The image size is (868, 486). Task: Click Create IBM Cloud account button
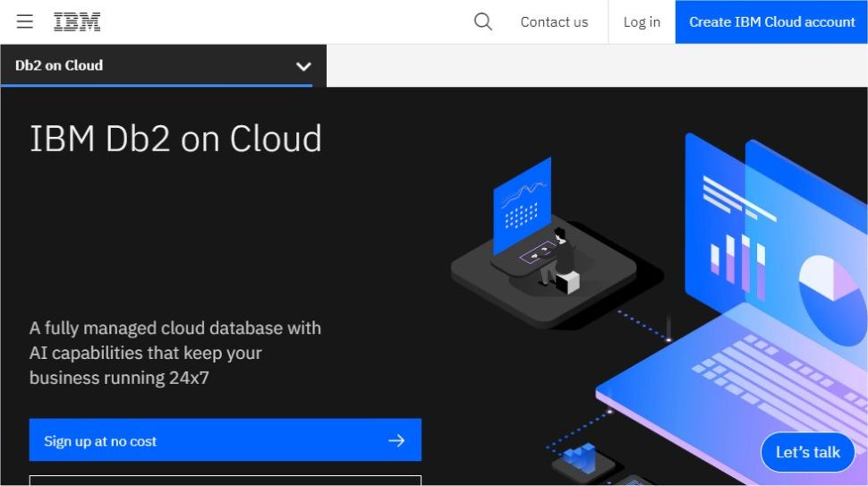tap(771, 21)
